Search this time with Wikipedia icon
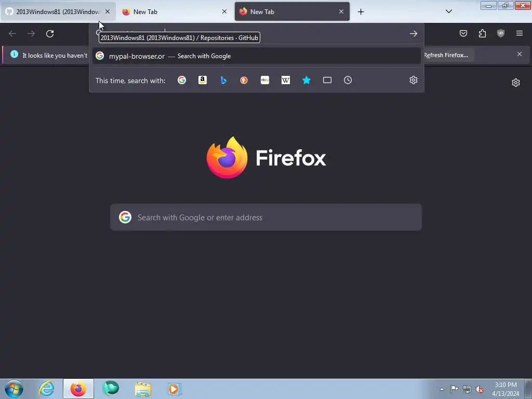 point(286,80)
